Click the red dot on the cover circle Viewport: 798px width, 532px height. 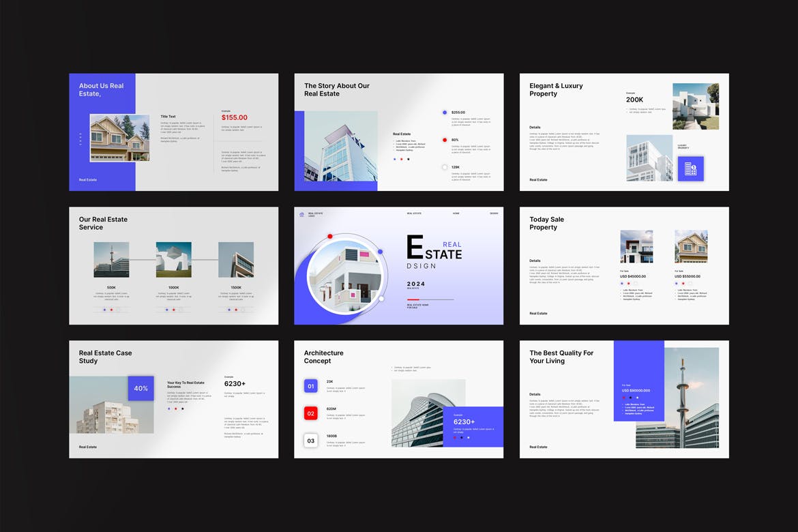tap(330, 237)
